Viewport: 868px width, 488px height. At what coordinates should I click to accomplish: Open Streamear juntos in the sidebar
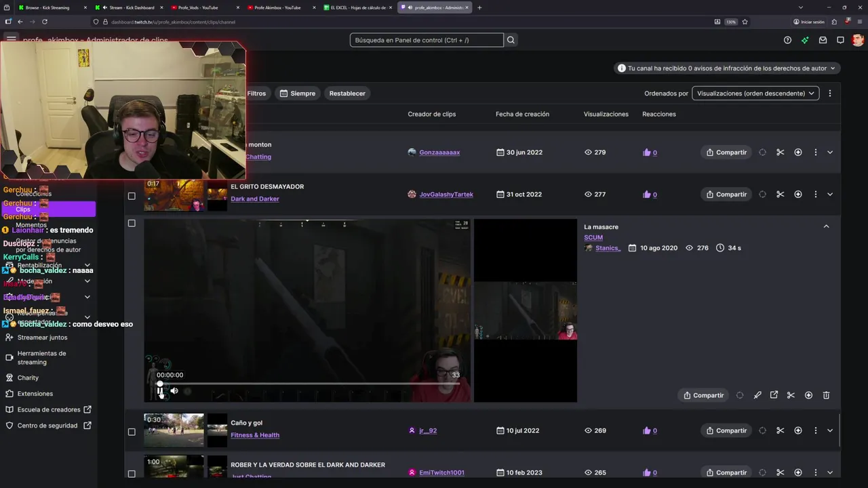click(42, 338)
